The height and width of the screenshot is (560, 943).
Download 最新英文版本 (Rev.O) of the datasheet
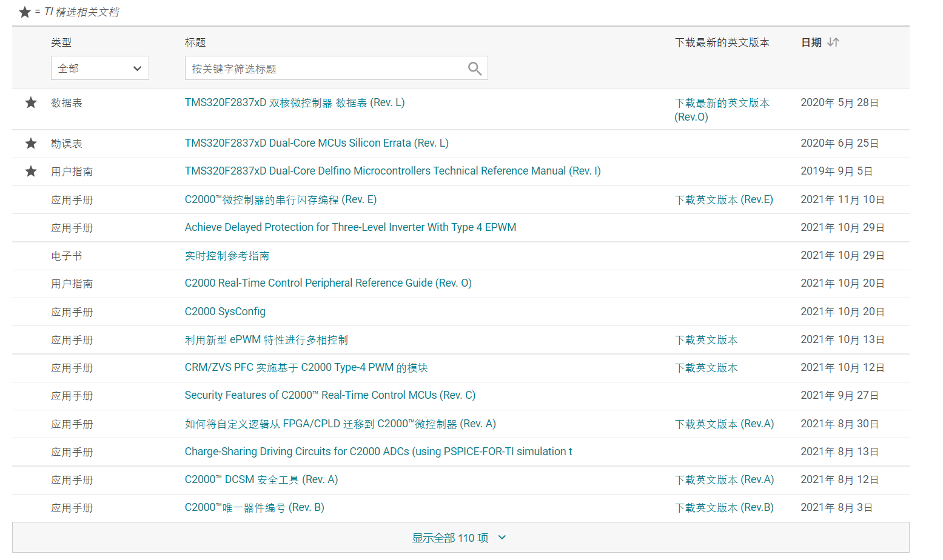click(x=722, y=109)
